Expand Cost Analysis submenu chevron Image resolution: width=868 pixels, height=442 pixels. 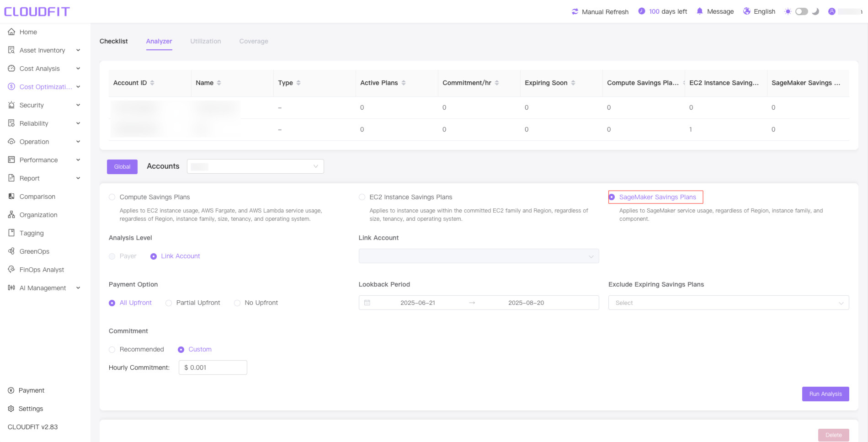tap(78, 69)
